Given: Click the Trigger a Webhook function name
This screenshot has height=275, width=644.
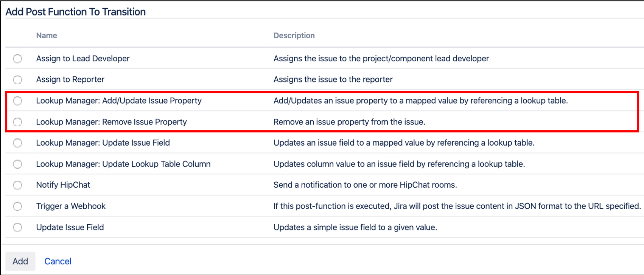Looking at the screenshot, I should pos(71,206).
